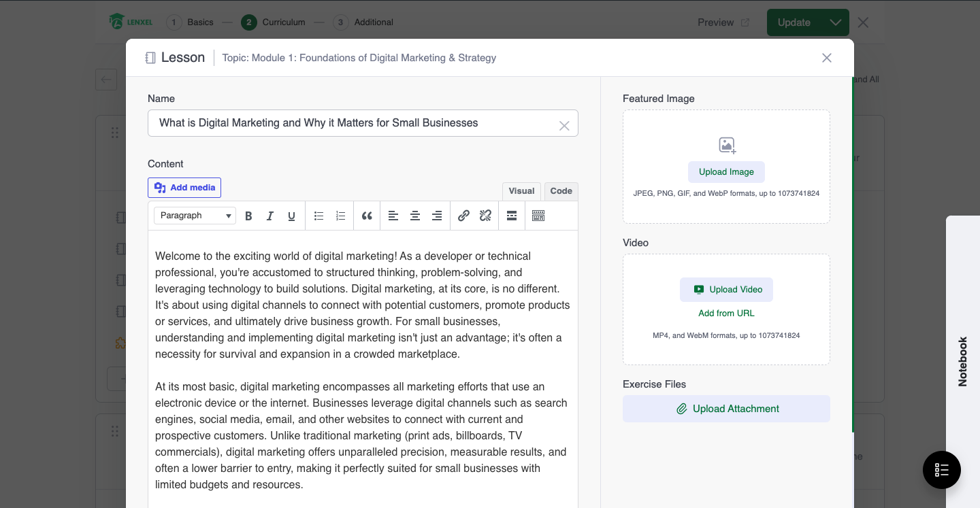Click the Upload Video button
Screen dimensions: 980x508
point(726,290)
